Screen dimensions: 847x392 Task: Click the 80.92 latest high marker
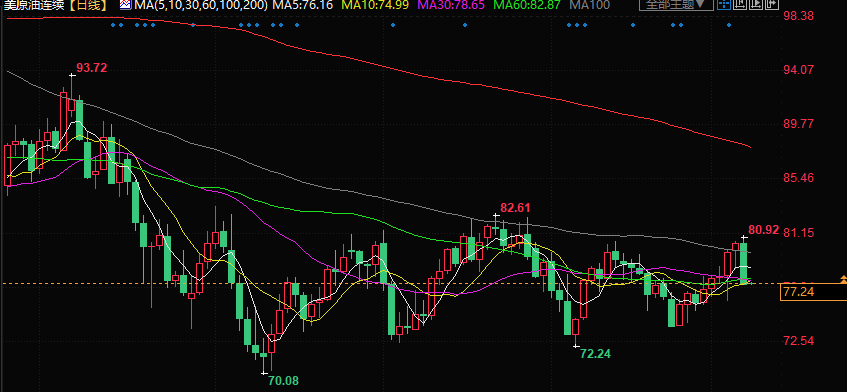764,230
